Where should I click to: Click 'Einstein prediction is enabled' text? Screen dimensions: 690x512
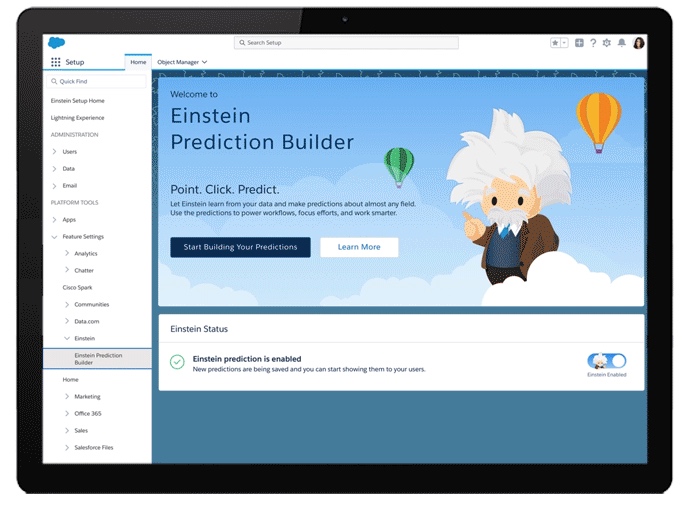pyautogui.click(x=247, y=359)
